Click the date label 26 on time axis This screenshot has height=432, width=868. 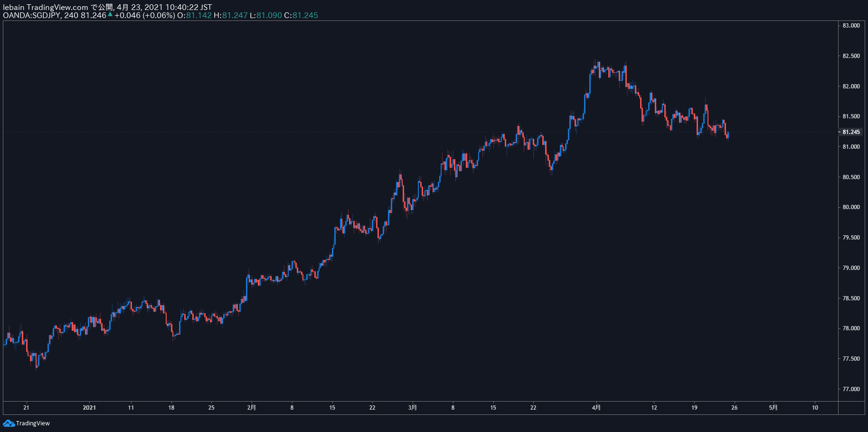click(x=734, y=407)
